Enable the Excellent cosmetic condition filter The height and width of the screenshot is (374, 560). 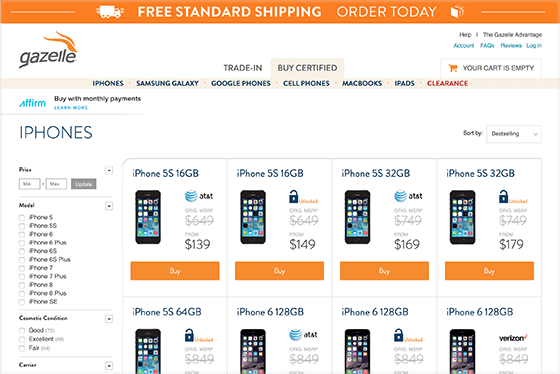22,339
